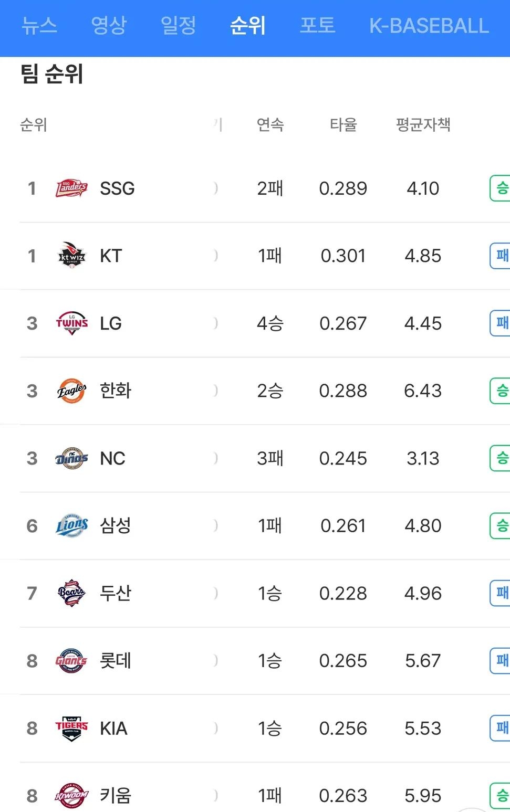
Task: Tap the NC Dinos logo
Action: pyautogui.click(x=71, y=458)
